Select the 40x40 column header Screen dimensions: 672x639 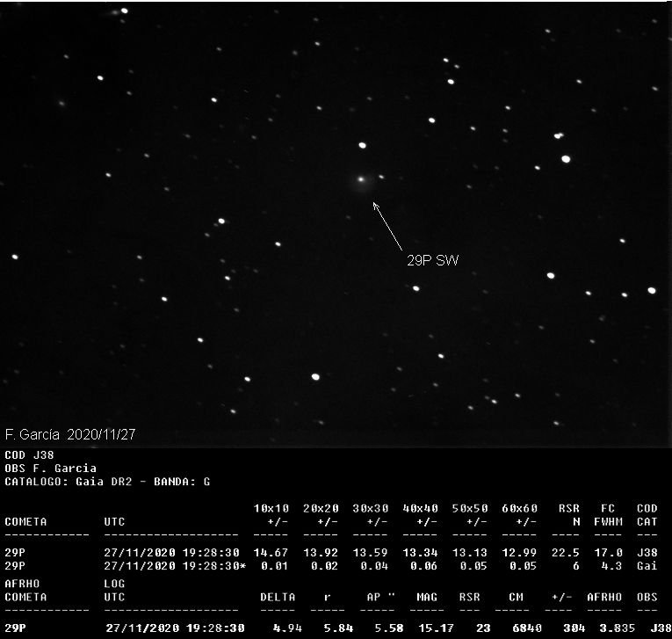point(421,508)
